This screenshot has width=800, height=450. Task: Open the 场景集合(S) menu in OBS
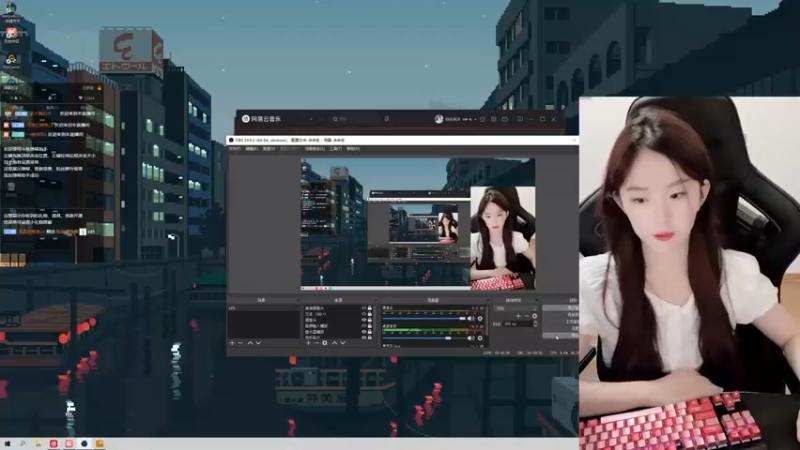pyautogui.click(x=315, y=148)
